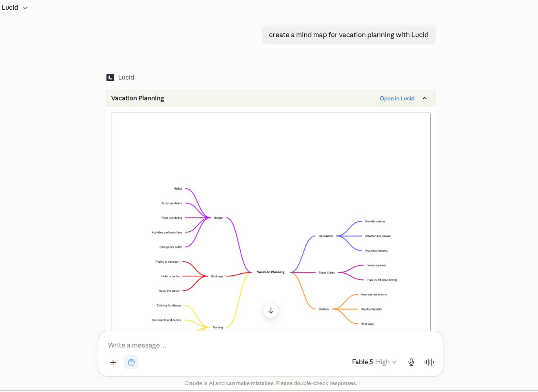This screenshot has height=392, width=538.
Task: Start microphone dictation
Action: pos(411,362)
